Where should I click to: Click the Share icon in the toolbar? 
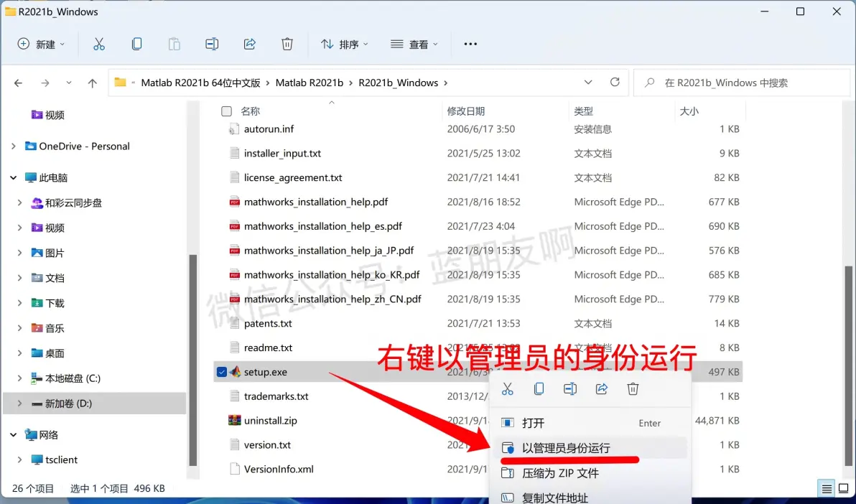point(249,45)
